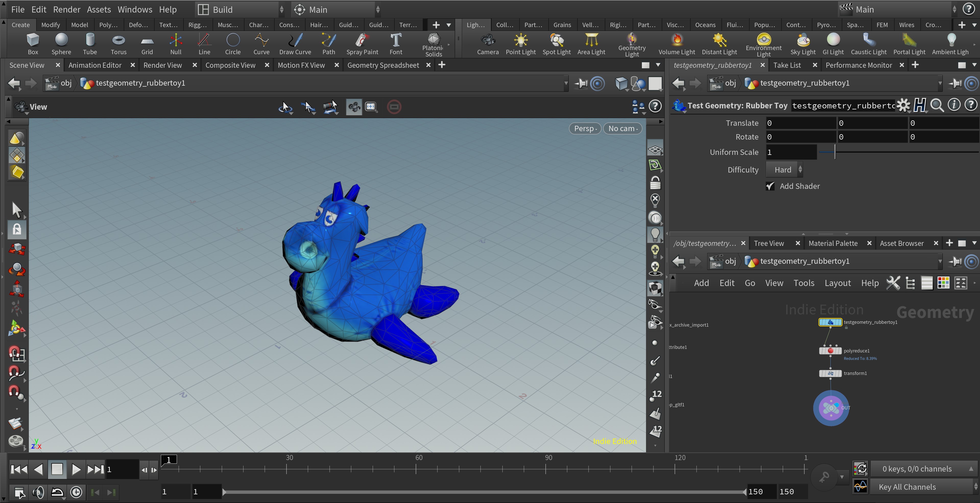Add a Point Light

pos(520,43)
